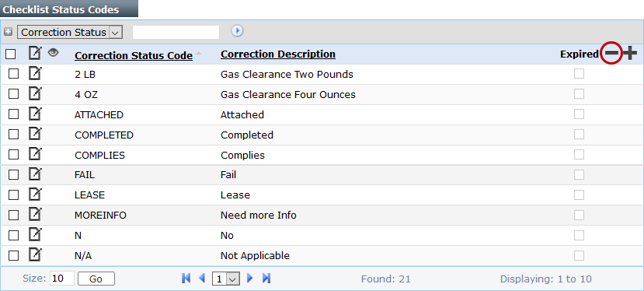The width and height of the screenshot is (644, 291).
Task: Open the Correction Status filter dropdown
Action: click(x=70, y=32)
